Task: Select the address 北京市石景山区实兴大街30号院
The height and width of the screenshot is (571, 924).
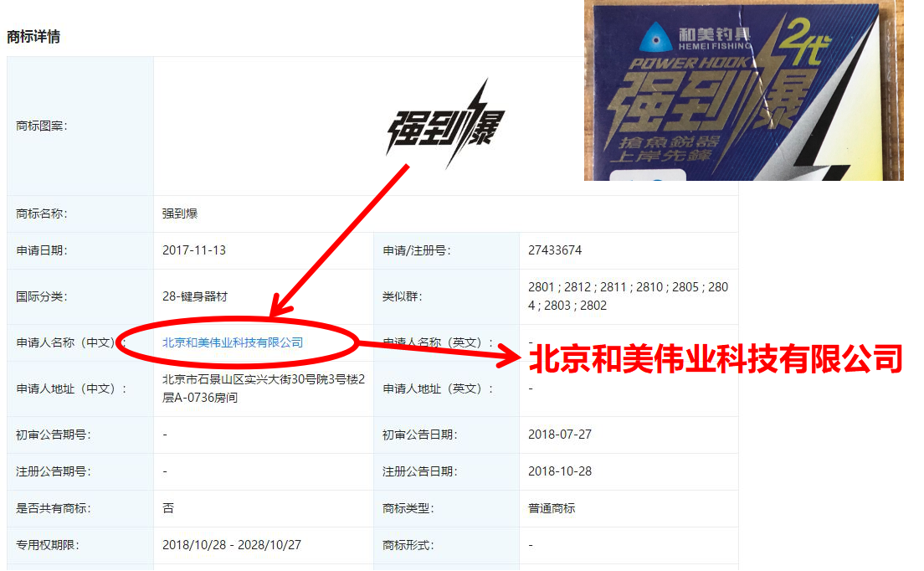Action: 264,388
